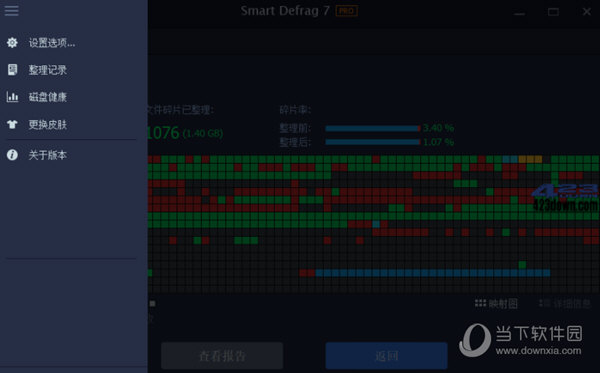Click the 查看报告 button
Image resolution: width=600 pixels, height=373 pixels.
point(222,356)
